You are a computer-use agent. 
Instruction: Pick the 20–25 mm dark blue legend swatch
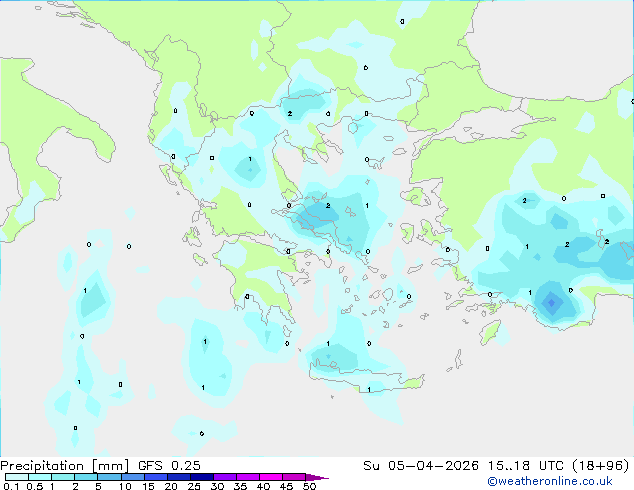[179, 477]
